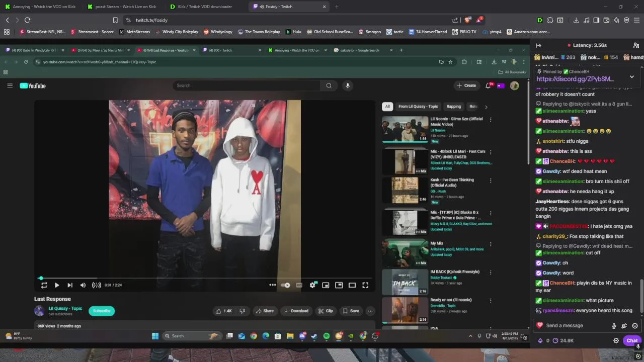Like the Last Response video
644x362 pixels.
point(223,311)
